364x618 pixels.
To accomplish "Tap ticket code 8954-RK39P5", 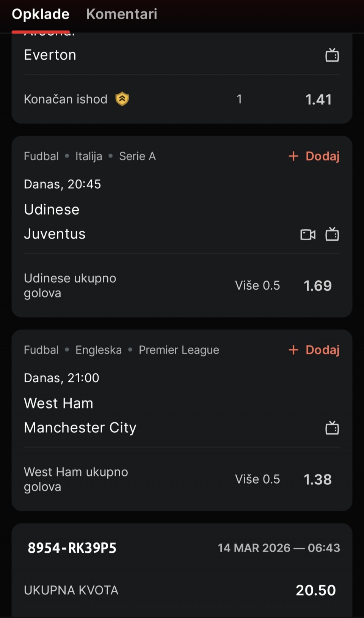I will tap(72, 548).
